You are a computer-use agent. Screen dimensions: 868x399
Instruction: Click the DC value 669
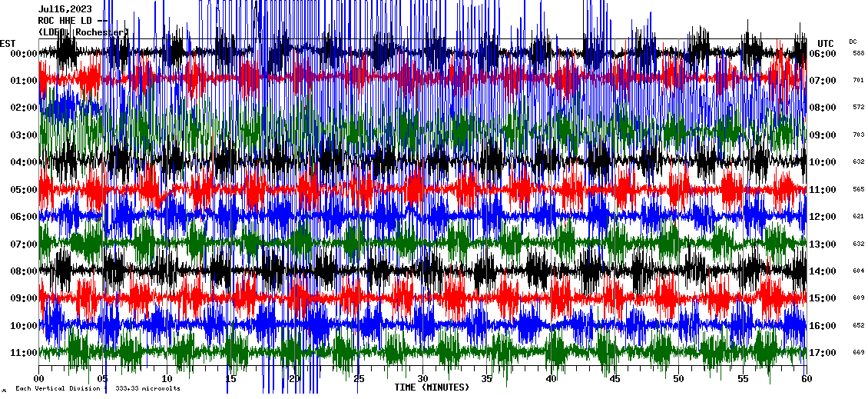(x=858, y=353)
